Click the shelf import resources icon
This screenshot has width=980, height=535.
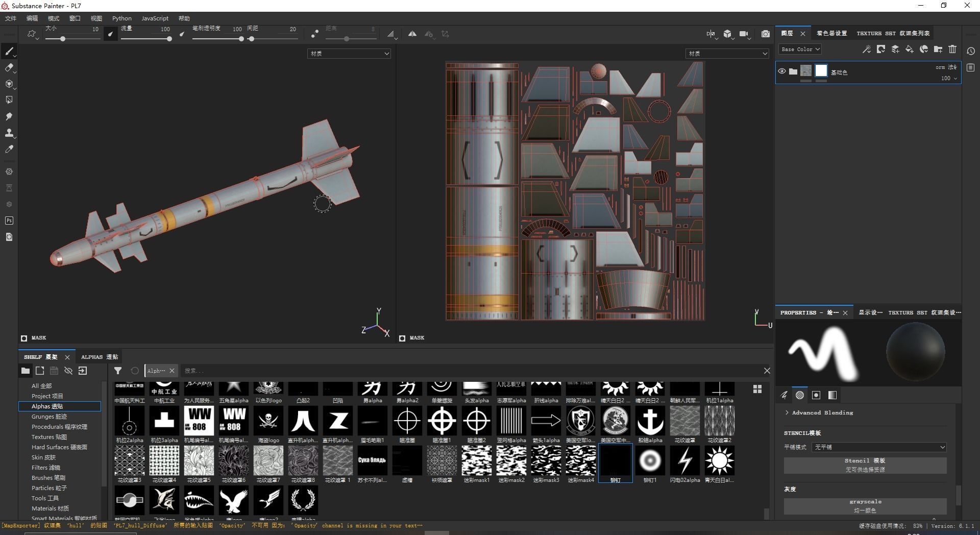click(83, 371)
